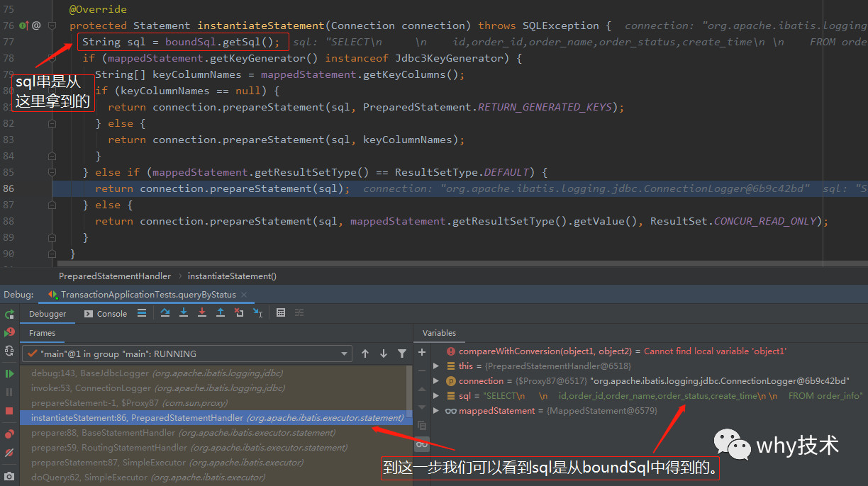Resume program with green play icon
This screenshot has height=486, width=868.
[x=9, y=373]
